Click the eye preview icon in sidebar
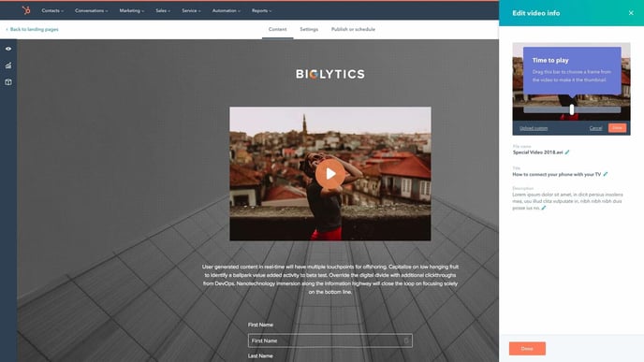Screen dimensions: 644x362 click(x=8, y=49)
